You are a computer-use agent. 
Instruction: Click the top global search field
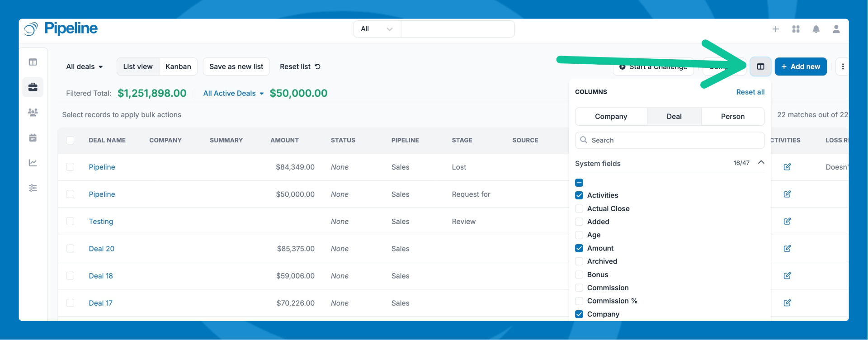click(x=458, y=29)
